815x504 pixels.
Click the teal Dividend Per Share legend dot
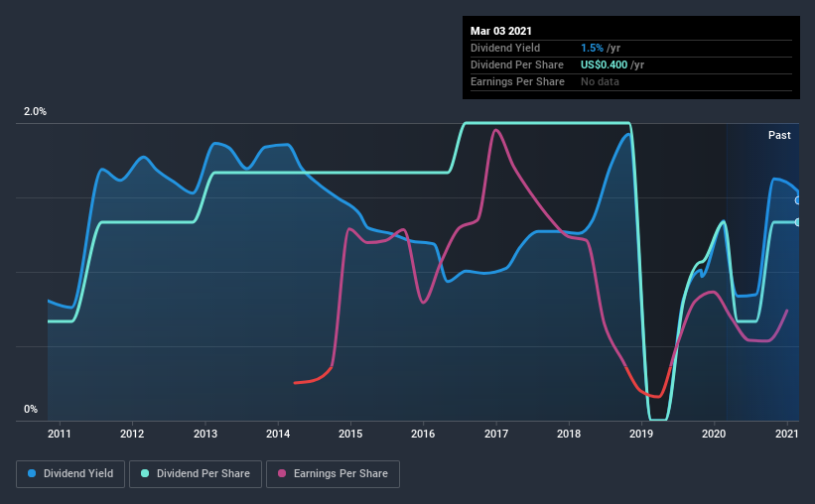coord(145,473)
